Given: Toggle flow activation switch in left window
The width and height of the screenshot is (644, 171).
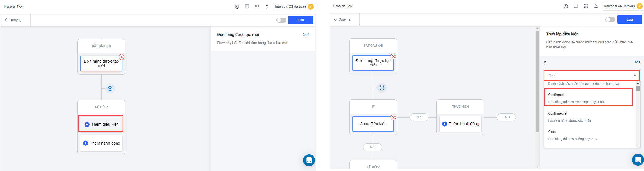Looking at the screenshot, I should pos(281,20).
